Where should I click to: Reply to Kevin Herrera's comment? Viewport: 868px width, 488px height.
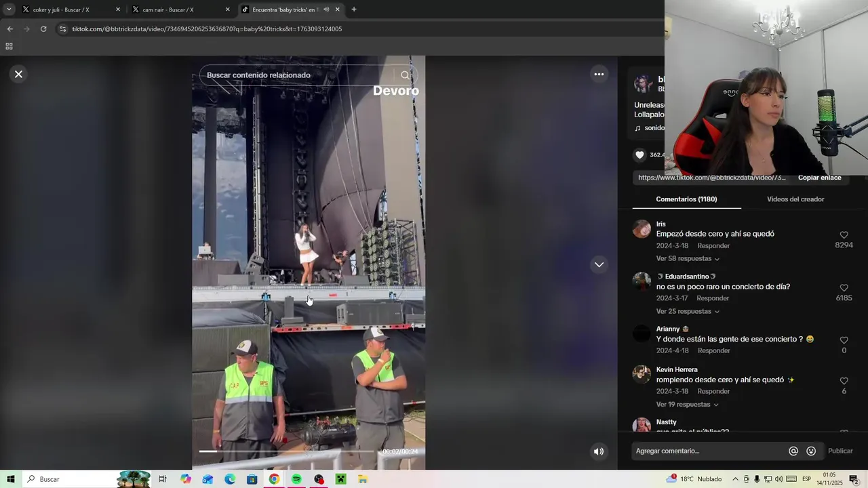pyautogui.click(x=713, y=392)
